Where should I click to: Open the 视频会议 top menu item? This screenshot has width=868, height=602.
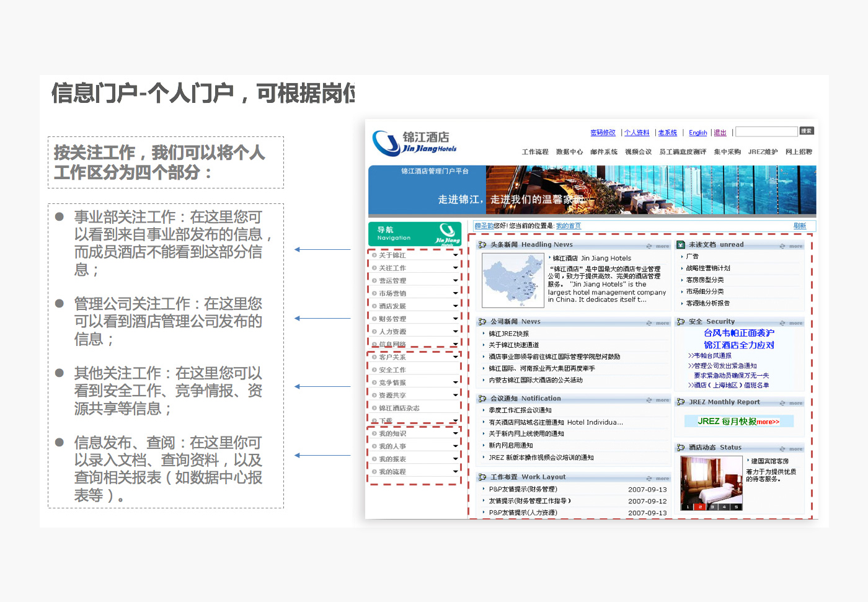[x=638, y=152]
